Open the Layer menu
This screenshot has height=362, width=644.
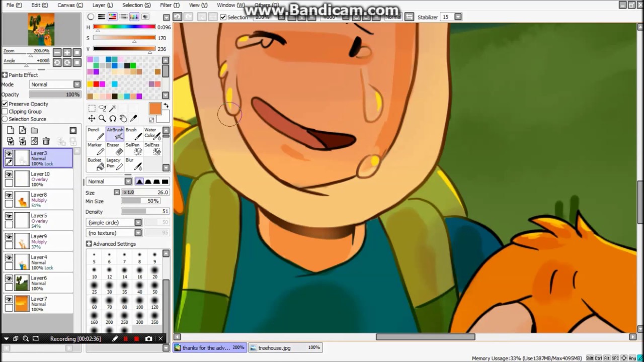pos(103,5)
